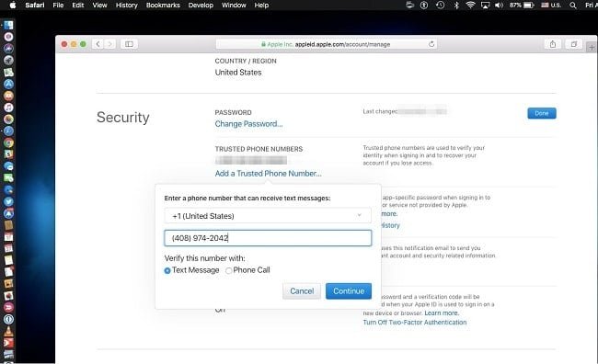Open Time Machine menu bar icon

point(440,6)
